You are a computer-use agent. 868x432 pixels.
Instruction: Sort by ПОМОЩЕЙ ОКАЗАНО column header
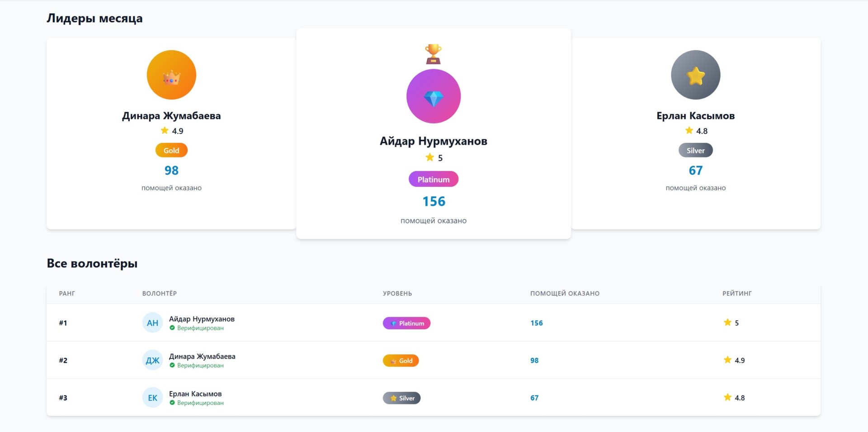(x=565, y=294)
